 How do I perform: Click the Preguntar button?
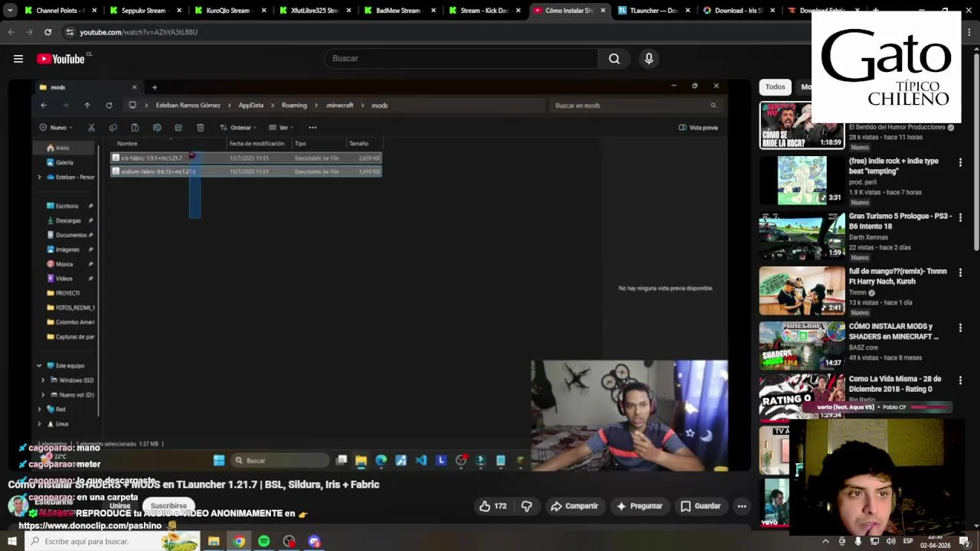click(x=639, y=506)
